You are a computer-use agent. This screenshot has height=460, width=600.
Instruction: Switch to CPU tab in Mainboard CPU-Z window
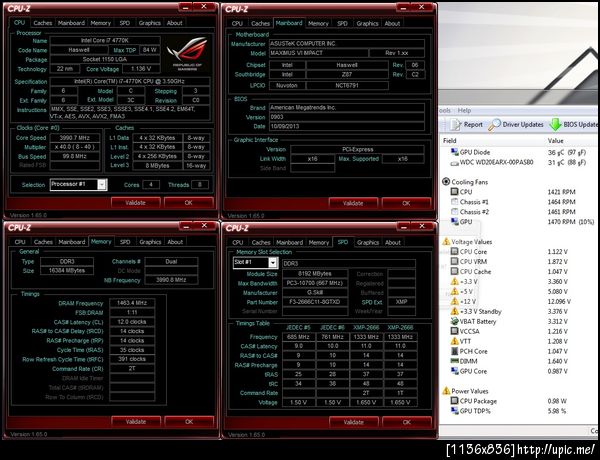point(237,23)
